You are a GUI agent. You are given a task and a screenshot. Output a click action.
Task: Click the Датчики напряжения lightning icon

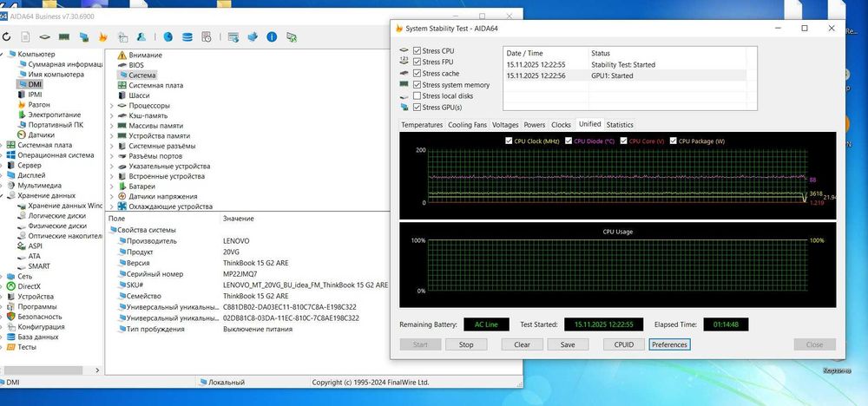click(122, 196)
